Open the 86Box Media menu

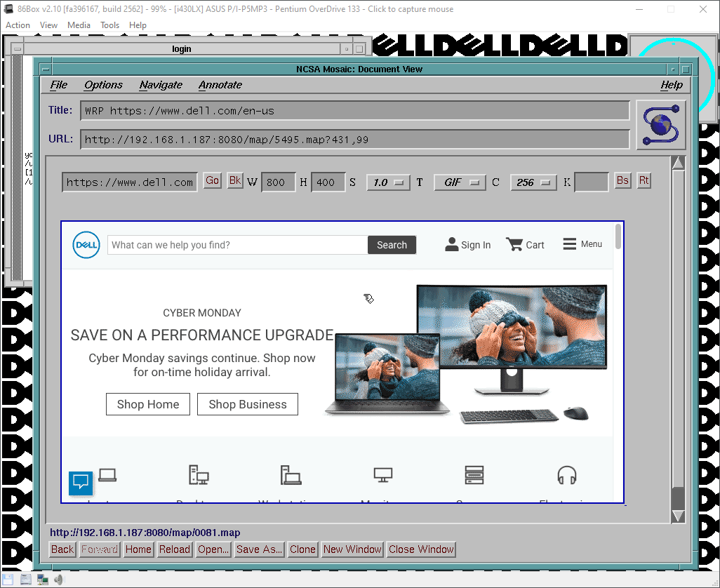pos(79,25)
